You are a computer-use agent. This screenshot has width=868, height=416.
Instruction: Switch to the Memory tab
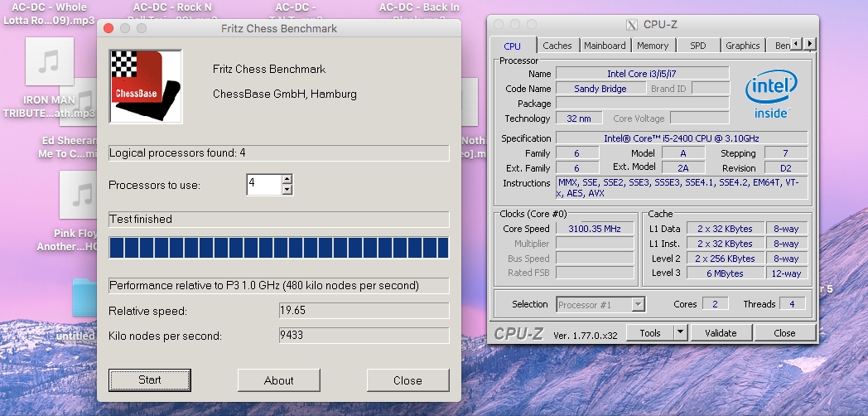click(x=653, y=46)
